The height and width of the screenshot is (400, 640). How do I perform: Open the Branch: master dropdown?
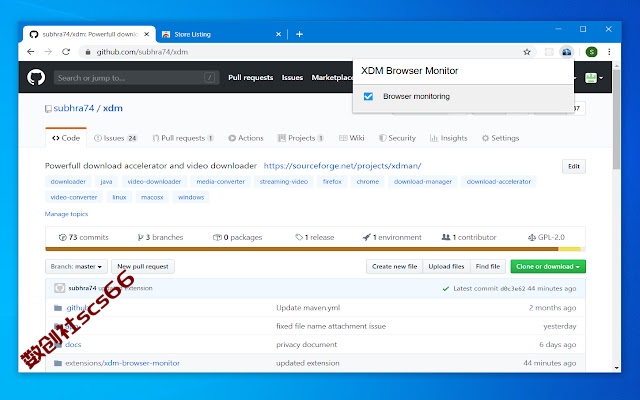(x=76, y=267)
